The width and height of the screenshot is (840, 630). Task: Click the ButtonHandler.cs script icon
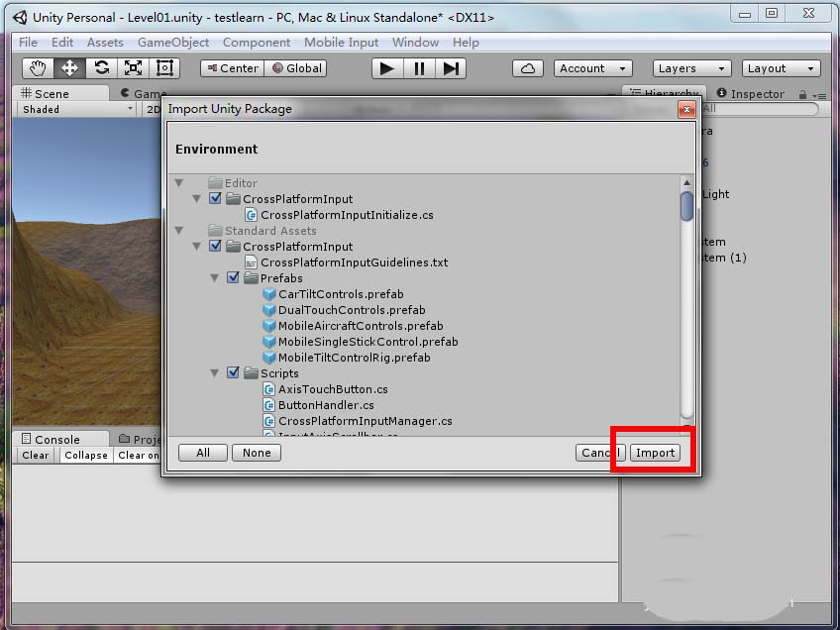[x=269, y=405]
